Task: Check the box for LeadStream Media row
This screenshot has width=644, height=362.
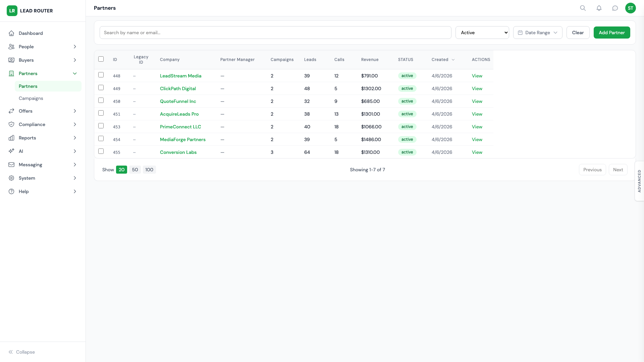Action: click(101, 75)
